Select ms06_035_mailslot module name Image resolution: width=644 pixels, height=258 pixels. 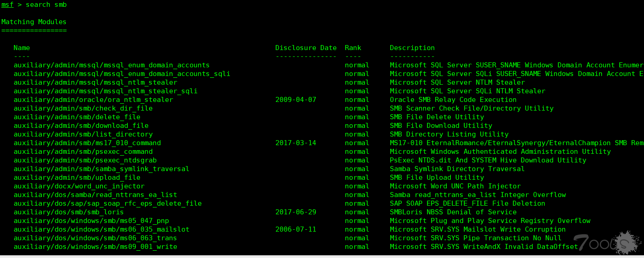101,229
